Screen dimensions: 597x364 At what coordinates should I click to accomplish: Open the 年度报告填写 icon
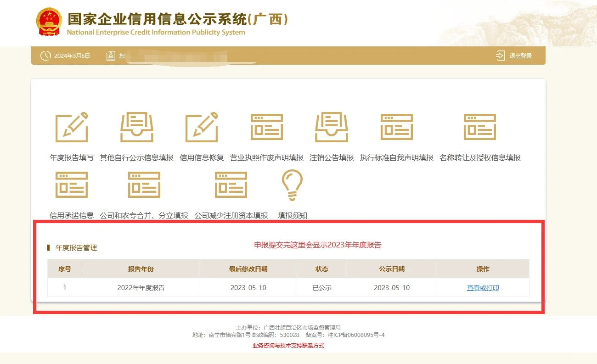click(x=72, y=127)
